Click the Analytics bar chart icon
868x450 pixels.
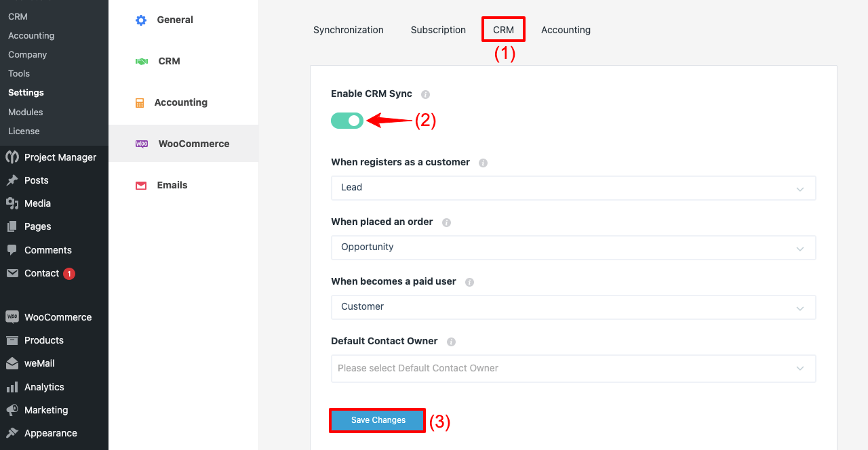point(12,387)
